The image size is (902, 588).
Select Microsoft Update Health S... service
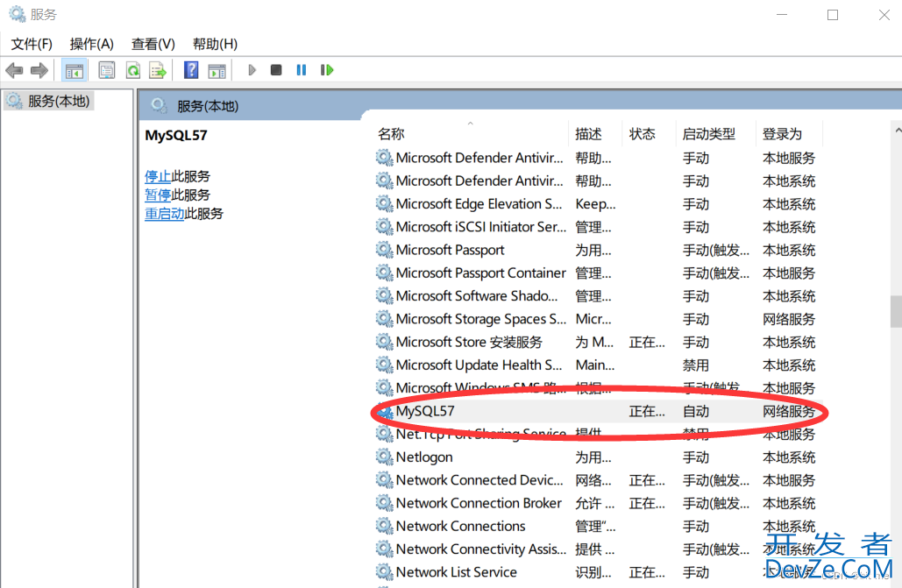pyautogui.click(x=598, y=365)
